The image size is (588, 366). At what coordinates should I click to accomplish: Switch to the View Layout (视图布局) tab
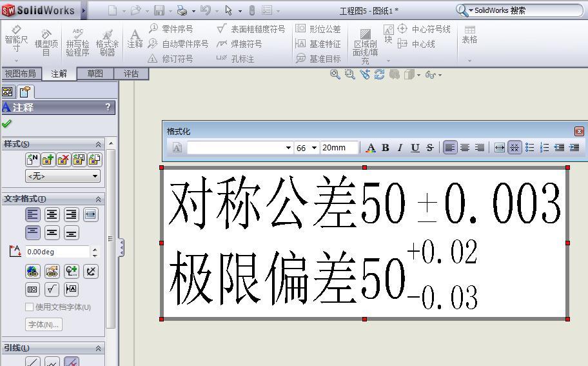tap(21, 74)
